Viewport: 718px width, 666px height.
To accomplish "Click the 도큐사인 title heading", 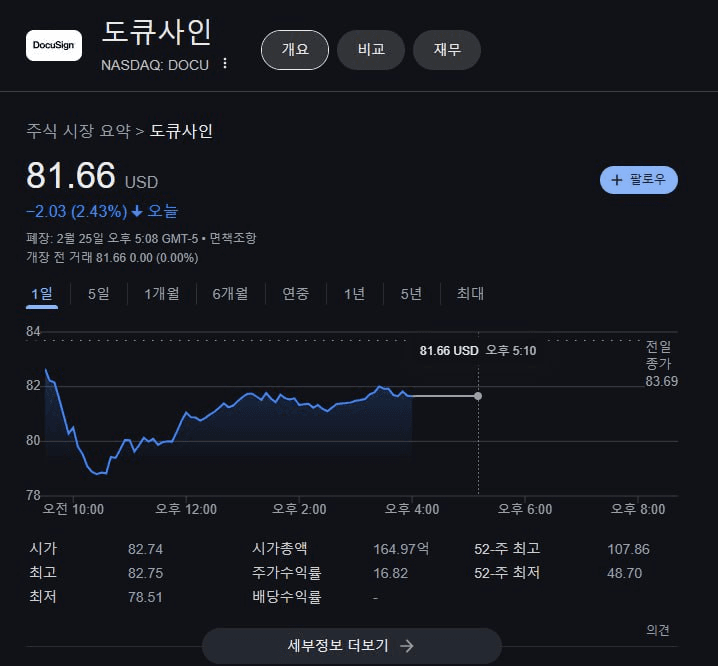I will point(157,32).
